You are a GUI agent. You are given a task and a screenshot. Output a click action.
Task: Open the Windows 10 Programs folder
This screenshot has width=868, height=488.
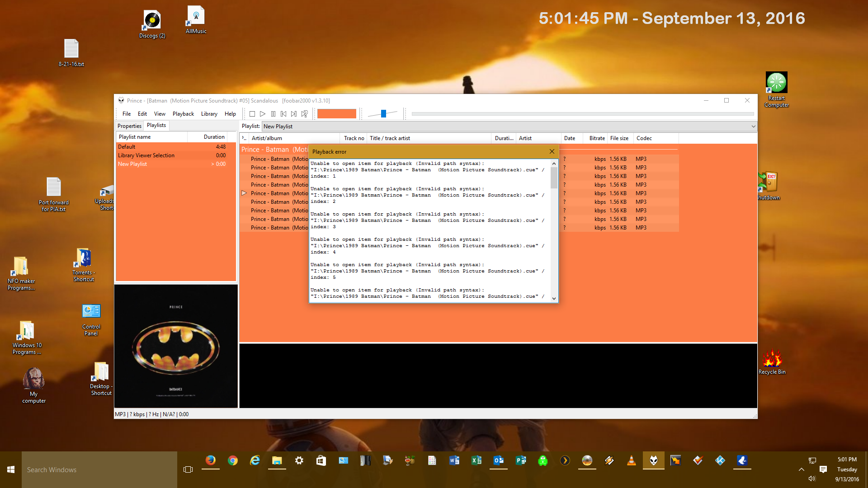pos(27,338)
